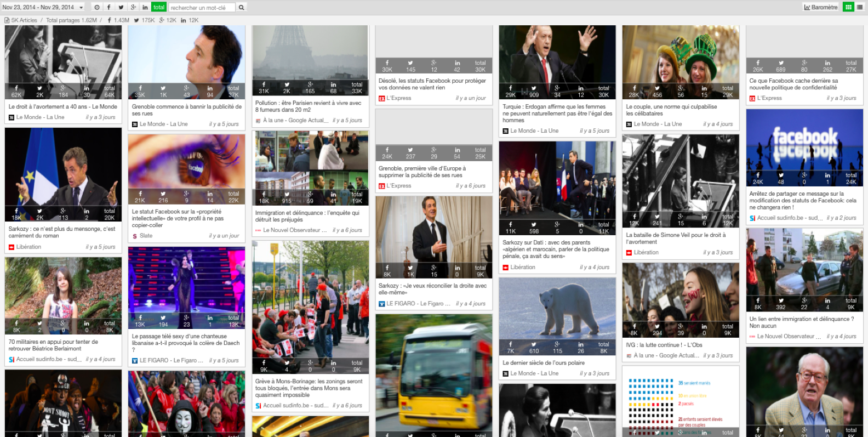Viewport: 868px width, 437px height.
Task: Click the Google Actualités icon under the 'Pollution' article
Action: (x=258, y=121)
